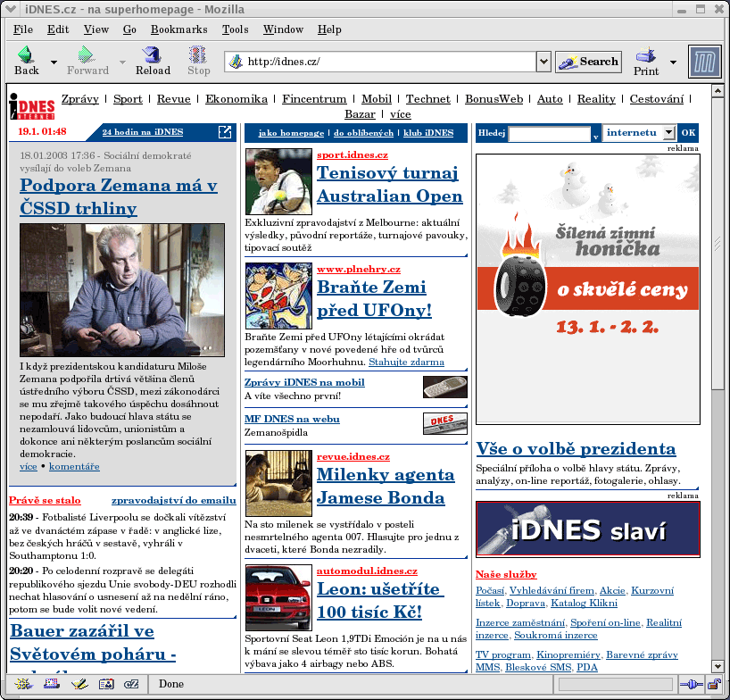Open IRC Chat from the status bar
730x700 pixels.
[x=131, y=684]
